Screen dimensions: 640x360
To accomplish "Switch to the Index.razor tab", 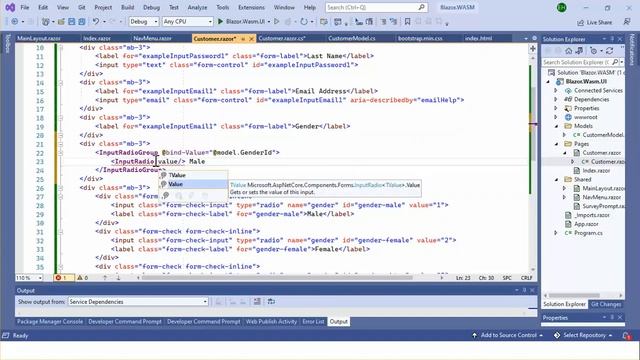I will (x=97, y=38).
